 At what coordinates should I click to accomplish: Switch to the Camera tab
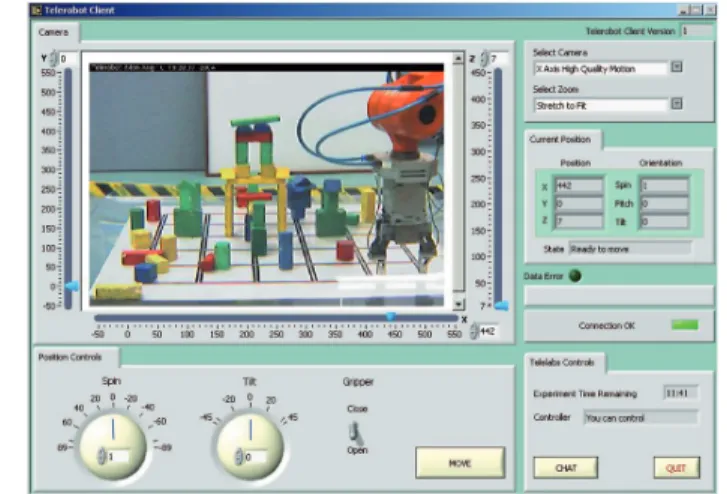[54, 32]
